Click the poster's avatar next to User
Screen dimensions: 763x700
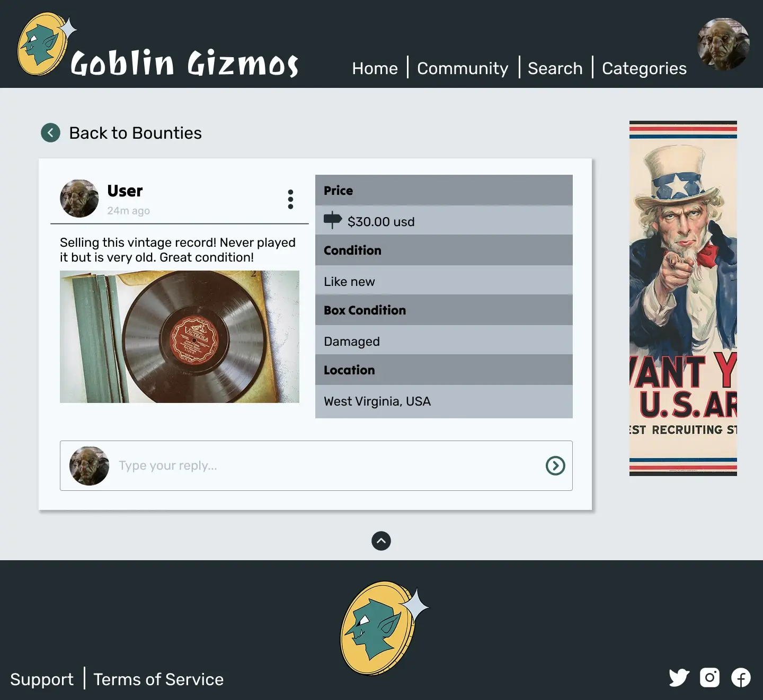pos(79,199)
